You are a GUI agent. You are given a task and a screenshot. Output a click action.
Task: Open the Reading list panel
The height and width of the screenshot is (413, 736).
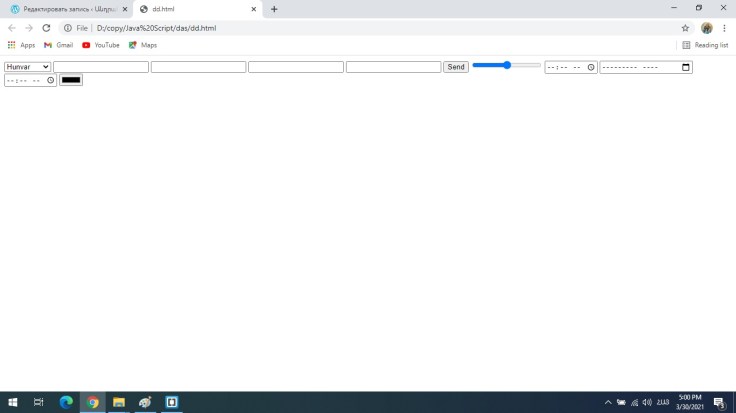click(x=705, y=45)
